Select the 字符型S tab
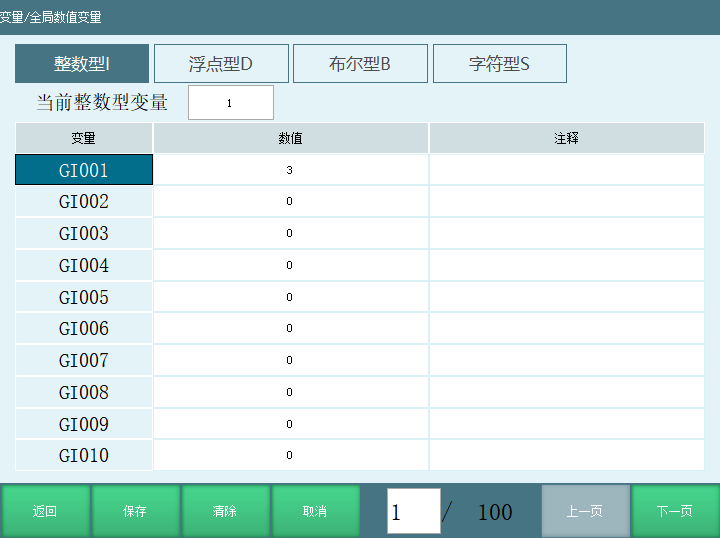This screenshot has width=720, height=538. tap(499, 64)
